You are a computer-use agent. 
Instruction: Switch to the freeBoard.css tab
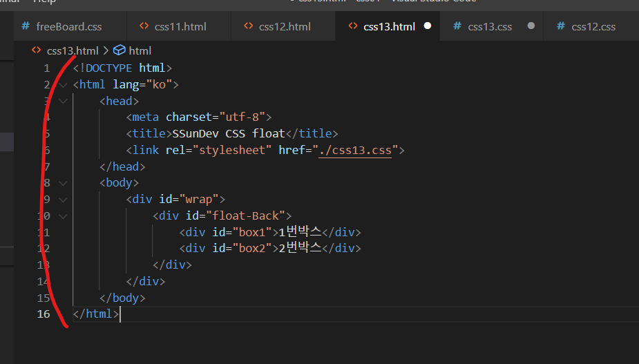point(70,26)
